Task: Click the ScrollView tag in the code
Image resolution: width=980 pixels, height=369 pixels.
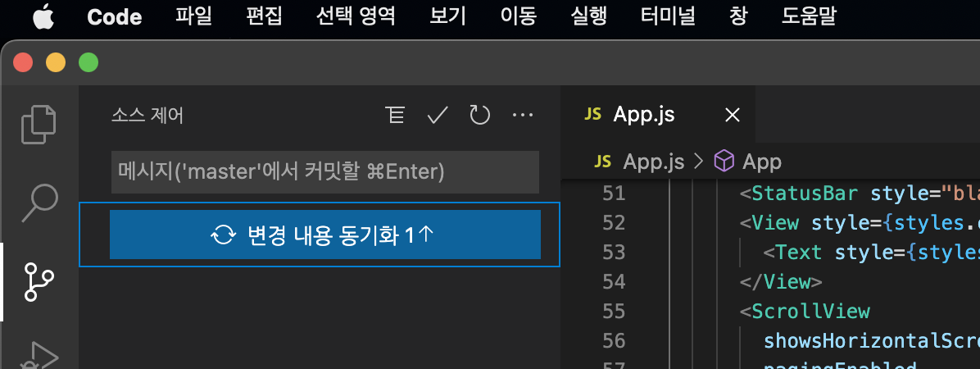Action: (x=810, y=311)
